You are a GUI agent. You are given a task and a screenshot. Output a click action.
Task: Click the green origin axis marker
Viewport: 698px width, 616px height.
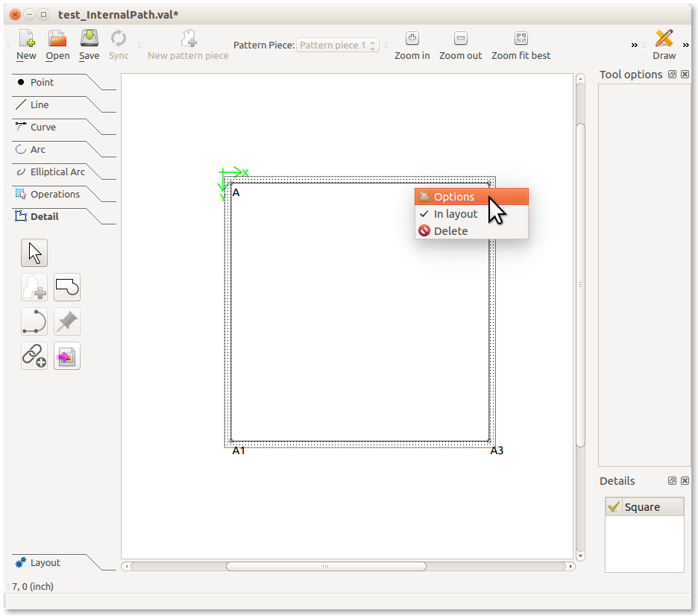[233, 183]
